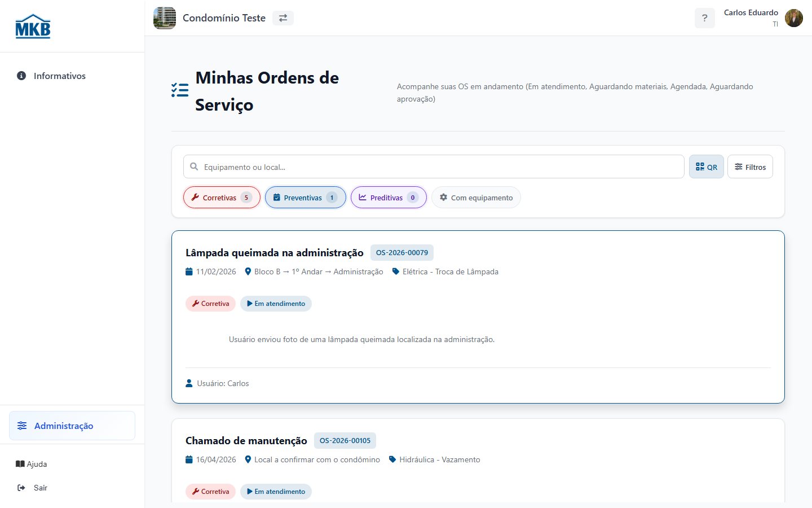Click the date 11/02/2026
Screen dimensions: 812x508
[216, 271]
